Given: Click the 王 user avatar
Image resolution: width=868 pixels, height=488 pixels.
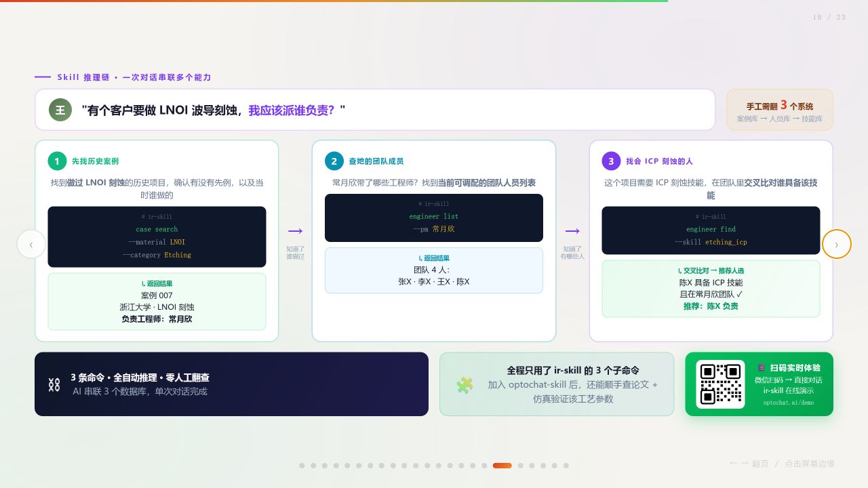Looking at the screenshot, I should (60, 110).
